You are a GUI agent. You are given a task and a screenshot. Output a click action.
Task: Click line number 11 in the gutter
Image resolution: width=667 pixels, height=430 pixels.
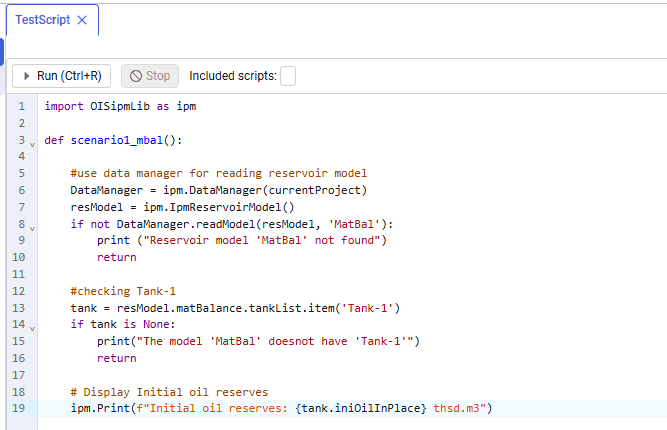(x=19, y=274)
